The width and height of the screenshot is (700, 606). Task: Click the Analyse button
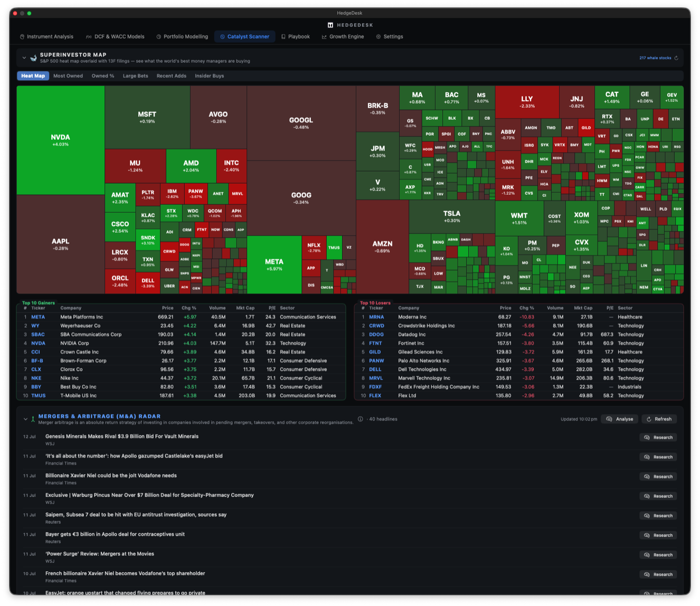(619, 419)
